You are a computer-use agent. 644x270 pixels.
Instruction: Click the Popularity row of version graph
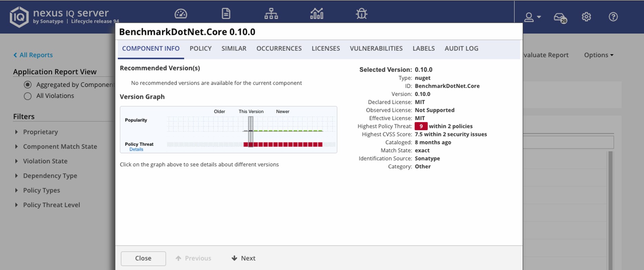[251, 124]
